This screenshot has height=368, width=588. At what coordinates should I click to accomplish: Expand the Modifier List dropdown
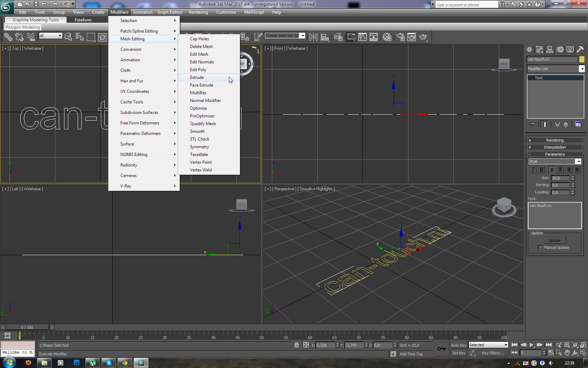pos(582,69)
